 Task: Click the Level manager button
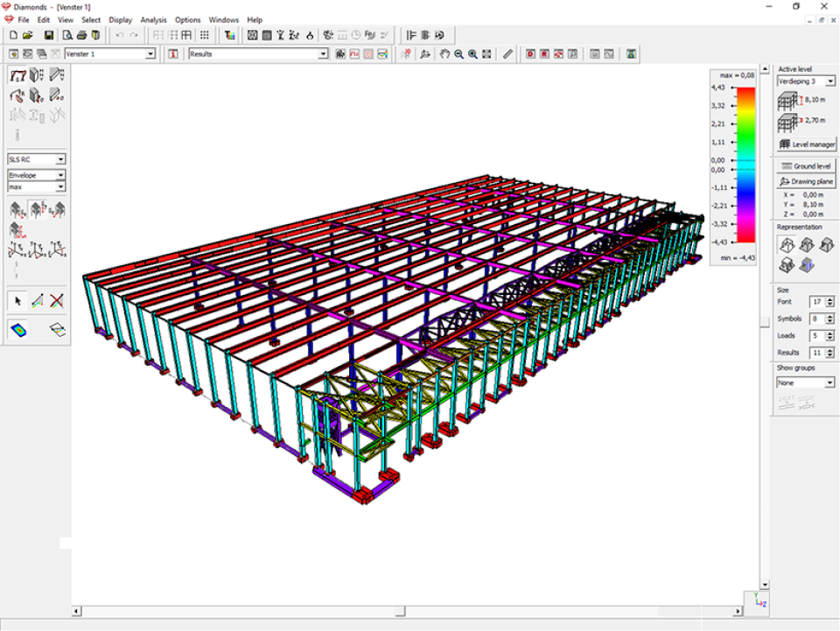pyautogui.click(x=806, y=144)
